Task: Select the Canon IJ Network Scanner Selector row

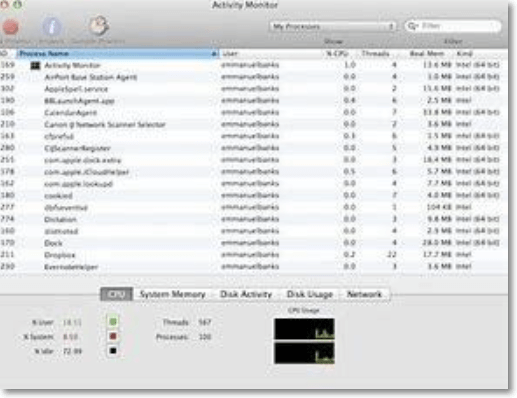Action: (253, 124)
